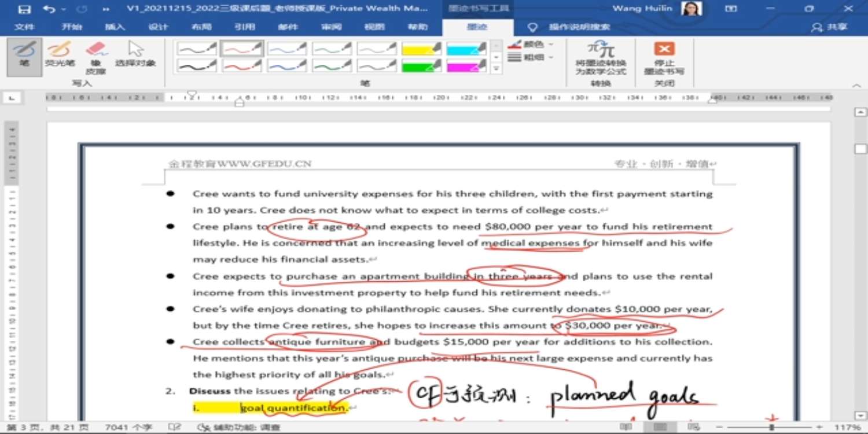The image size is (868, 434).
Task: Click Stop Inking (停止墨迹书写) button
Action: [664, 58]
